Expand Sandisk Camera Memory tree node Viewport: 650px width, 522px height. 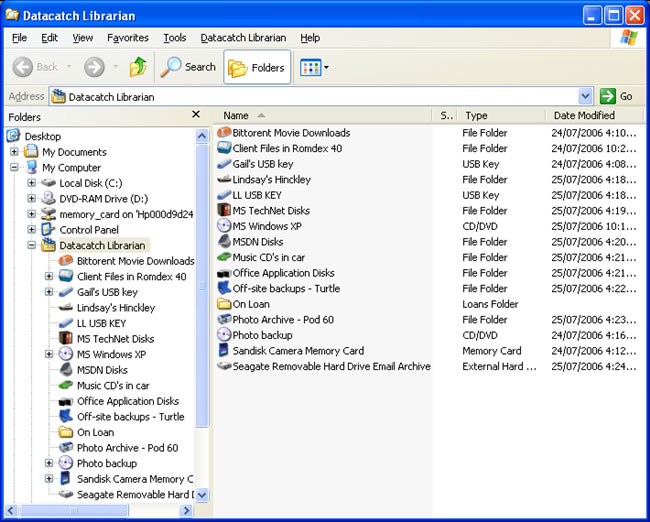[49, 479]
